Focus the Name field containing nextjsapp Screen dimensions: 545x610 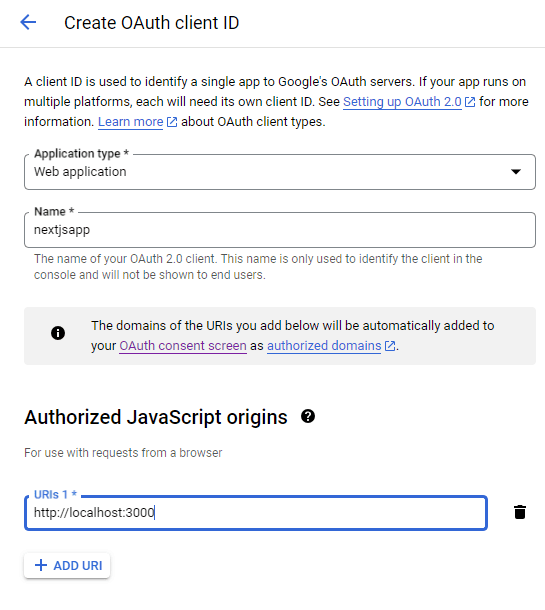[x=280, y=230]
